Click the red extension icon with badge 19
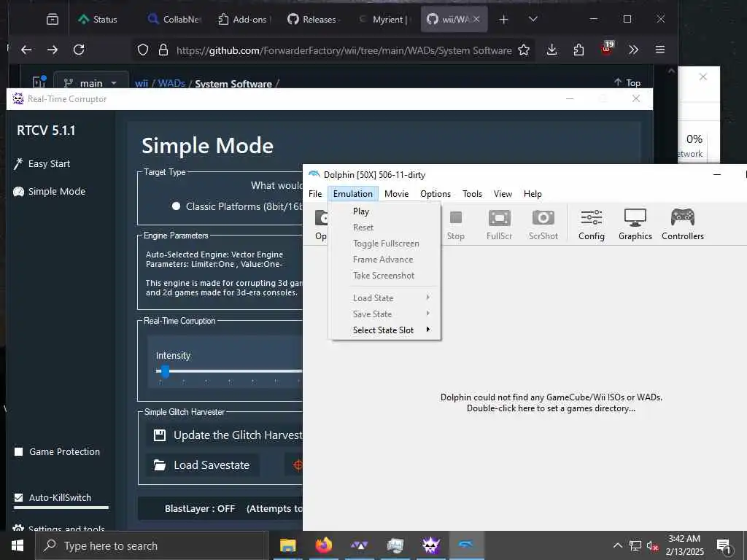Image resolution: width=747 pixels, height=560 pixels. (607, 49)
